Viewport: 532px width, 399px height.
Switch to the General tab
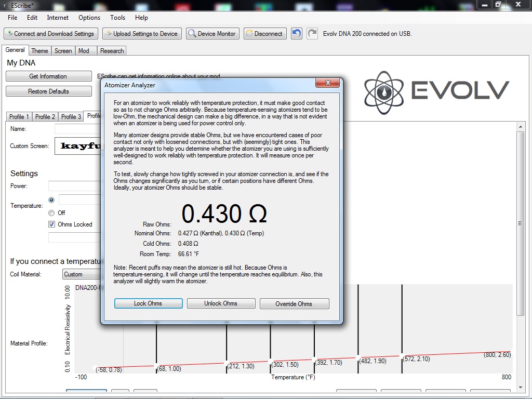click(x=15, y=50)
